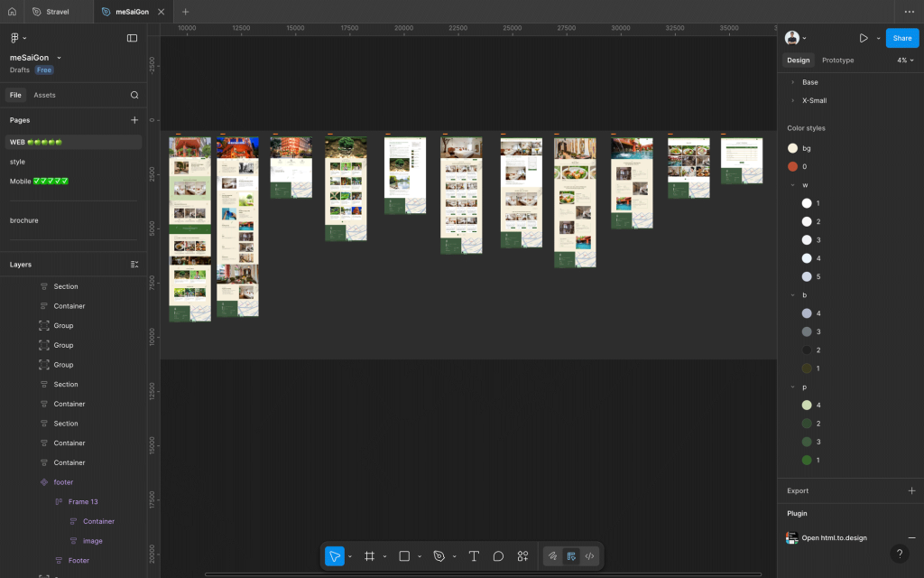Select the footer layer in the Layers list
924x578 pixels.
[x=63, y=482]
